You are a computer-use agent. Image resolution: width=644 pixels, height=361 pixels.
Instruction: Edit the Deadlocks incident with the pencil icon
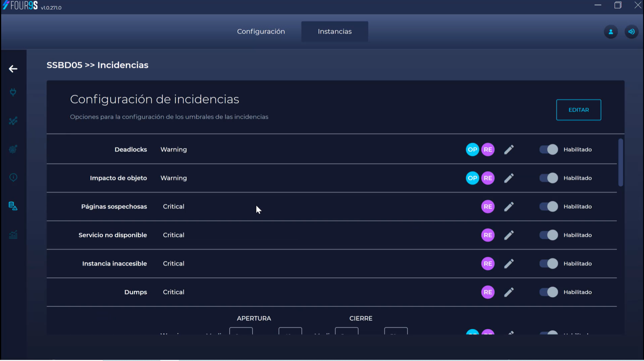(509, 149)
